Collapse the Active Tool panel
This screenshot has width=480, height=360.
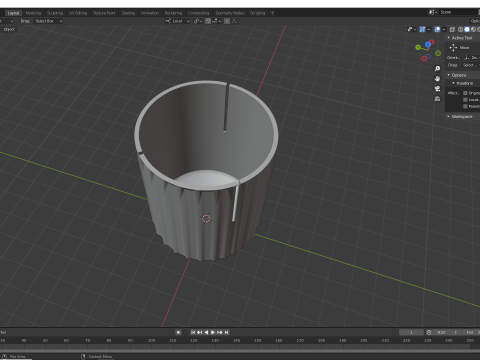(x=462, y=38)
